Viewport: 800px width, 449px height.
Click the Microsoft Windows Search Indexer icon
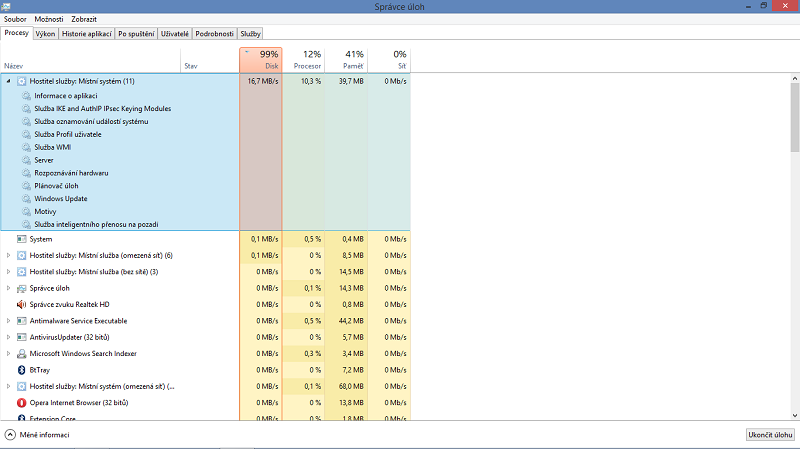(x=21, y=353)
